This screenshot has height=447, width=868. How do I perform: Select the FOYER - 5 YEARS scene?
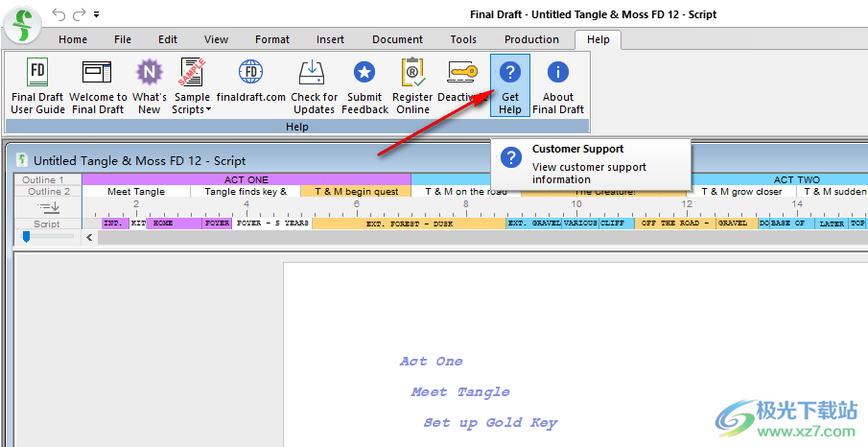pos(271,223)
